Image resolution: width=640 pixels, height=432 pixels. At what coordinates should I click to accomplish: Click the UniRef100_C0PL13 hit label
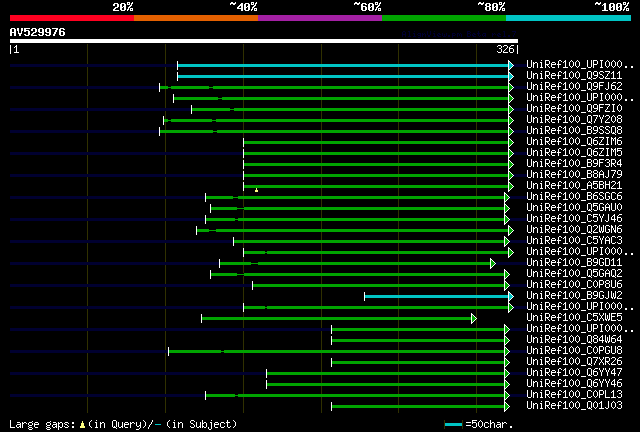574,395
